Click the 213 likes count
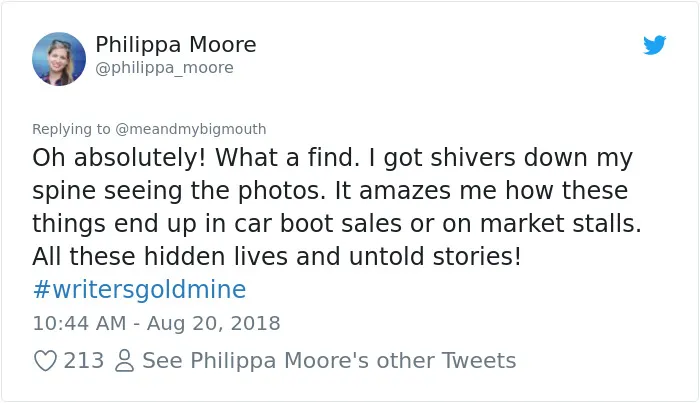The image size is (700, 403). point(83,361)
